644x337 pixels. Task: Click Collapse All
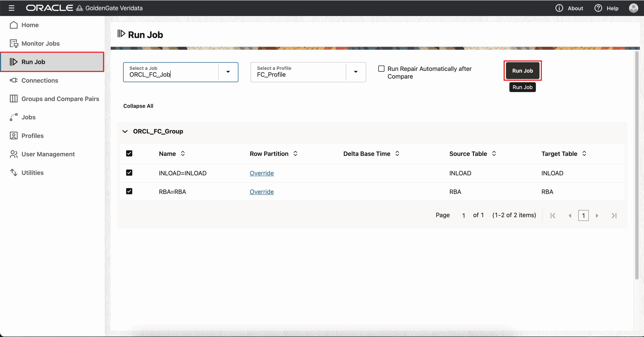click(138, 106)
